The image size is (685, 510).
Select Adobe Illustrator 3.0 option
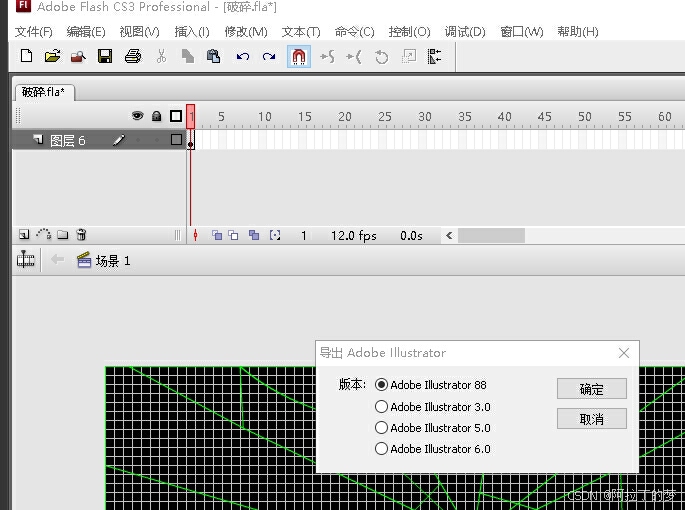433,407
